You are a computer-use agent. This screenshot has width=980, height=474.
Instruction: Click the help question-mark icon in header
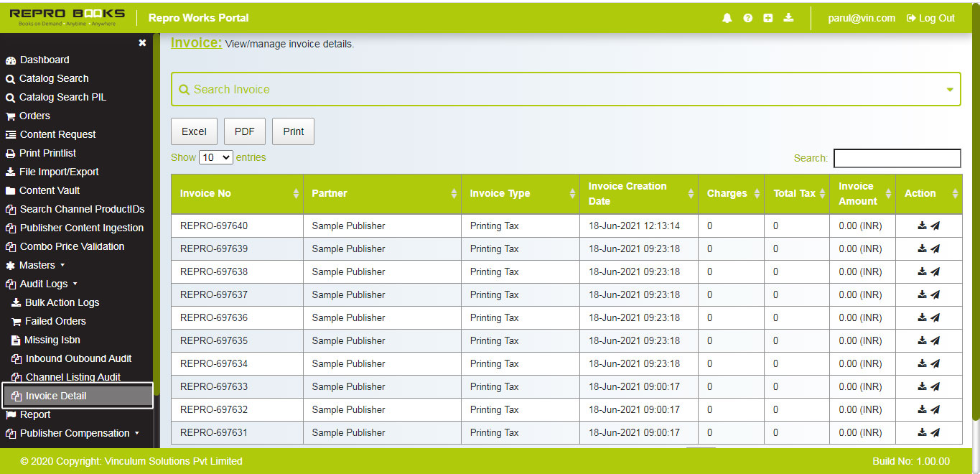click(x=747, y=18)
